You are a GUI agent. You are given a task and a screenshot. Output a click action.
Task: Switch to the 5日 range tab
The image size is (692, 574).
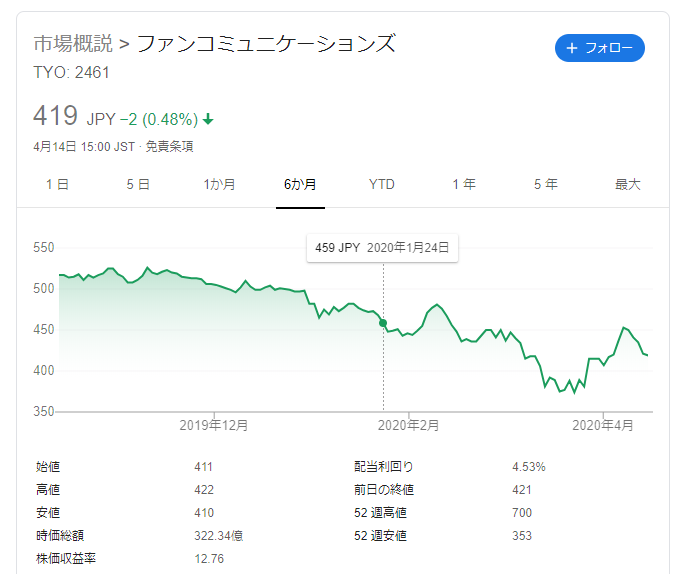point(138,184)
